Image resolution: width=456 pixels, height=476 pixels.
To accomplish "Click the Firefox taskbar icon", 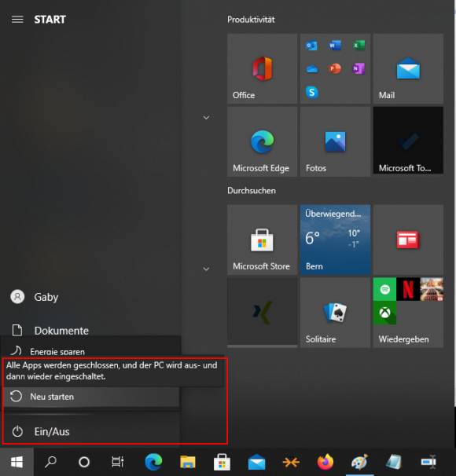I will pos(325,462).
